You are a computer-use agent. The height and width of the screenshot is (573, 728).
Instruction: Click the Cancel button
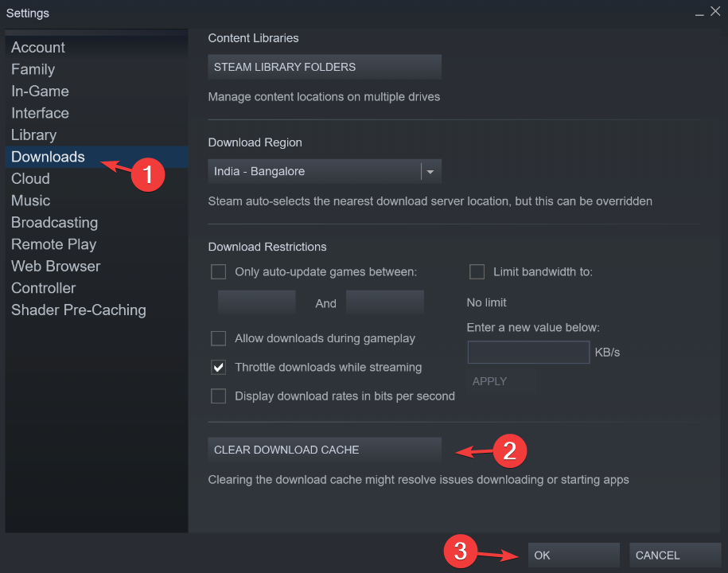tap(675, 555)
